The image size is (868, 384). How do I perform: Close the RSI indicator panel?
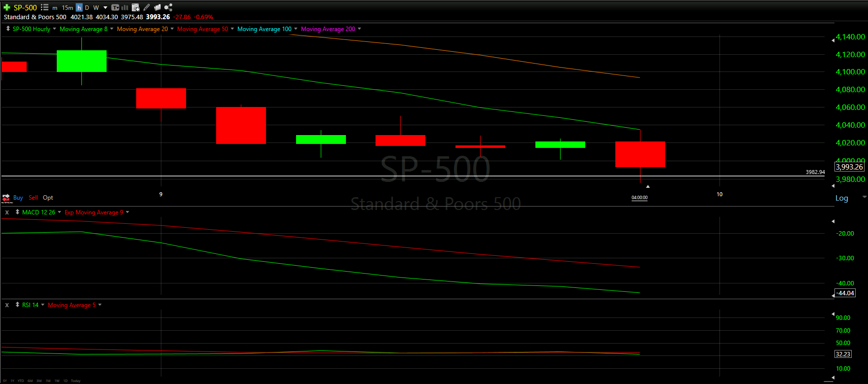pyautogui.click(x=7, y=305)
